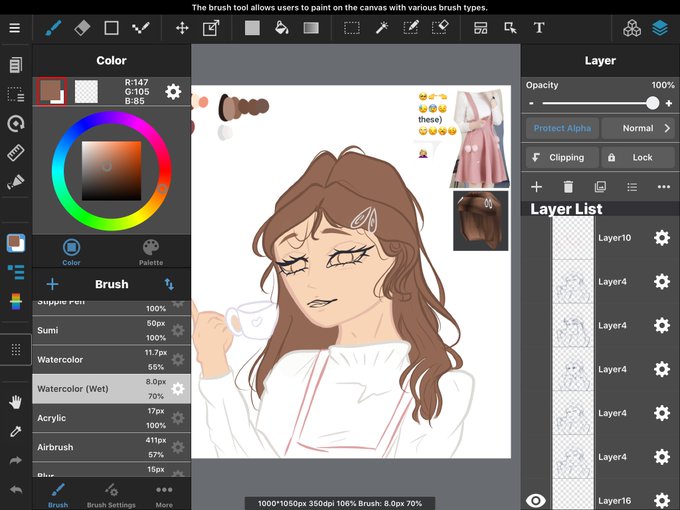This screenshot has height=510, width=680.
Task: Select the rectangle Shape tool
Action: coord(111,28)
